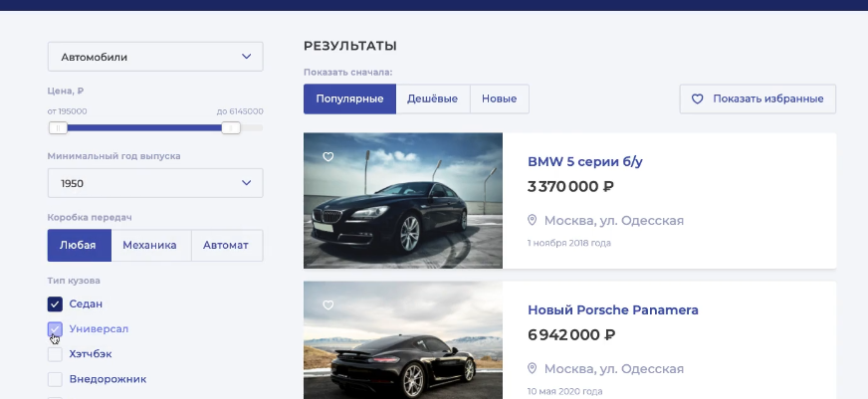
Task: Click location pin icon of BMW listing
Action: [x=533, y=220]
